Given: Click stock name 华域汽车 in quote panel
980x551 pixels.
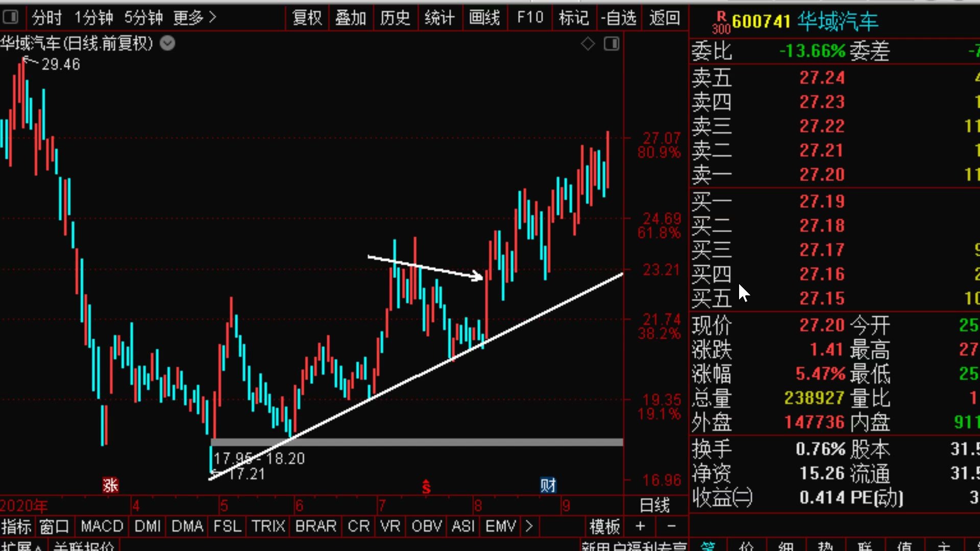Looking at the screenshot, I should (x=837, y=21).
